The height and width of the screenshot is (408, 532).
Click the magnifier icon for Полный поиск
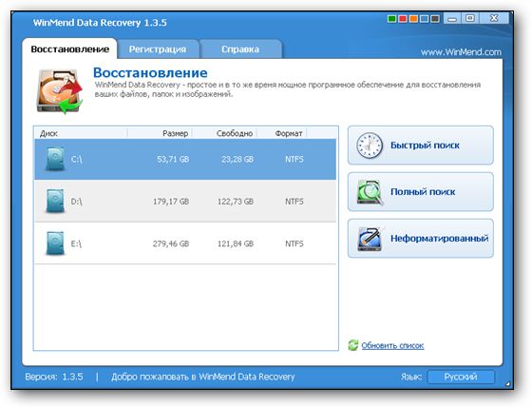[x=370, y=192]
